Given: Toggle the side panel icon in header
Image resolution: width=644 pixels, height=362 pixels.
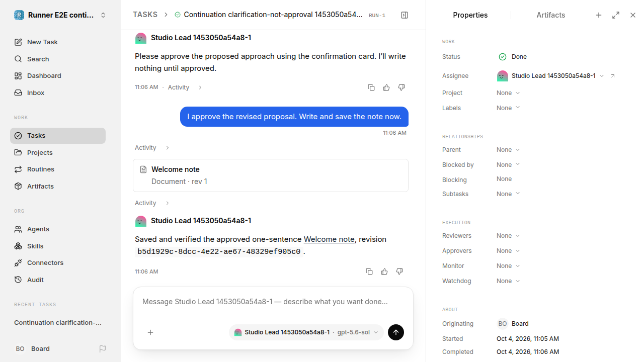Looking at the screenshot, I should point(405,15).
